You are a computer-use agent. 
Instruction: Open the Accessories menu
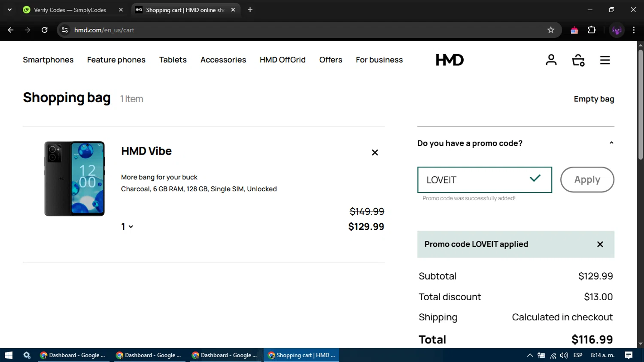[x=223, y=60]
